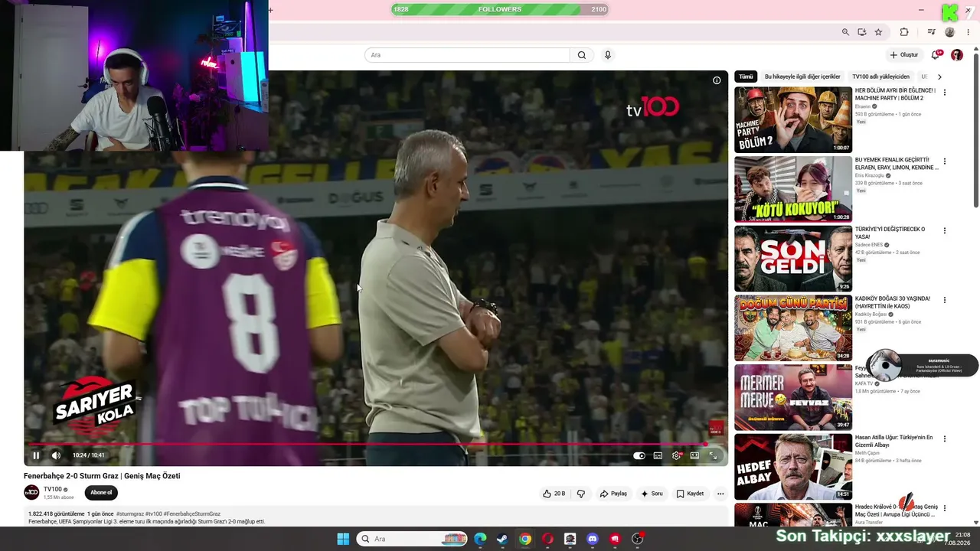
Task: Open OBS Studio from taskbar
Action: click(x=638, y=539)
